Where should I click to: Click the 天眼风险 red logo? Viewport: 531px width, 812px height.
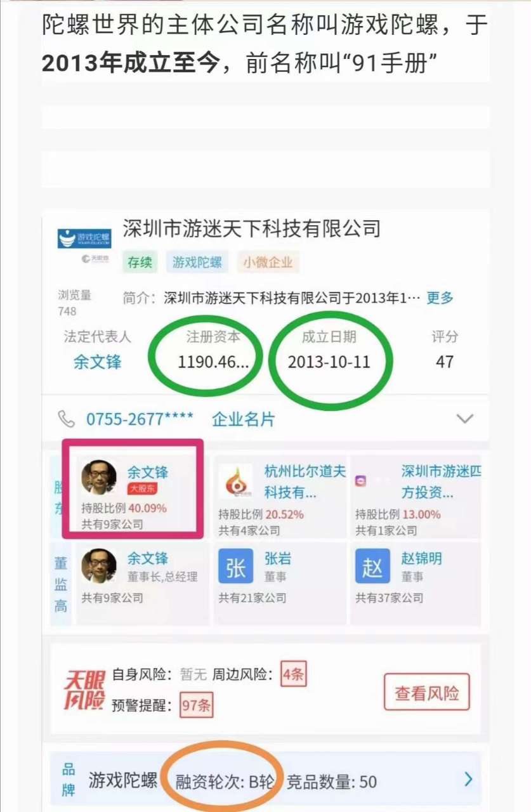tap(84, 690)
